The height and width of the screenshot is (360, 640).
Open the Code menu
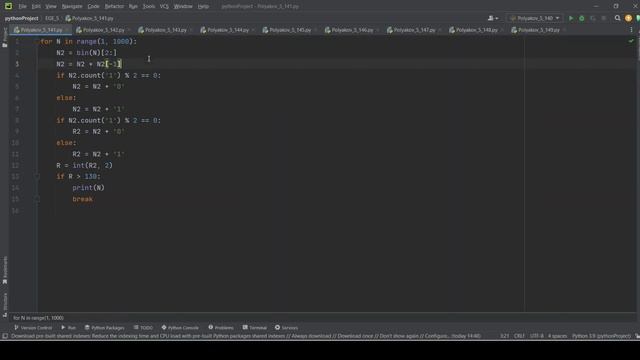[x=93, y=7]
